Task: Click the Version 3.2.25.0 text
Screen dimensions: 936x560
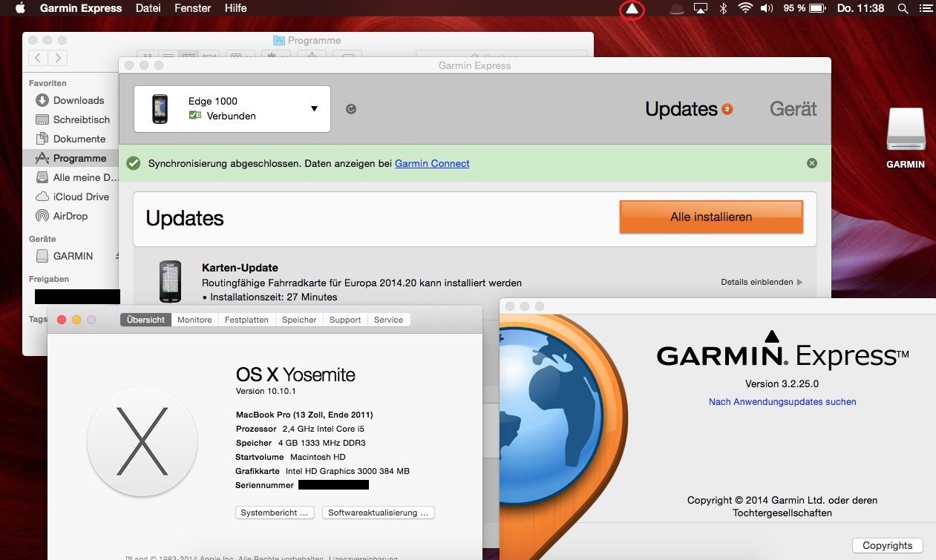Action: (x=782, y=383)
